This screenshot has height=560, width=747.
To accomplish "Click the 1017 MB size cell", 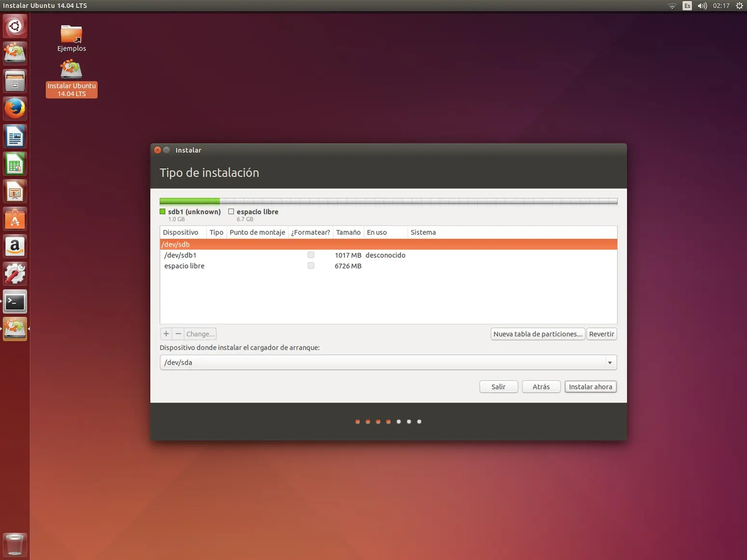I will pos(348,255).
